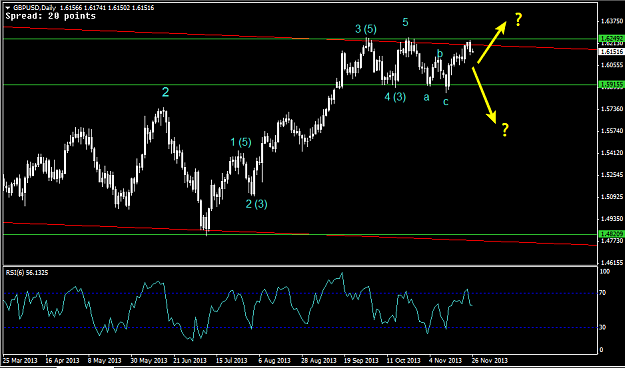
Task: Select the corrective wave label 'c'
Action: [446, 102]
